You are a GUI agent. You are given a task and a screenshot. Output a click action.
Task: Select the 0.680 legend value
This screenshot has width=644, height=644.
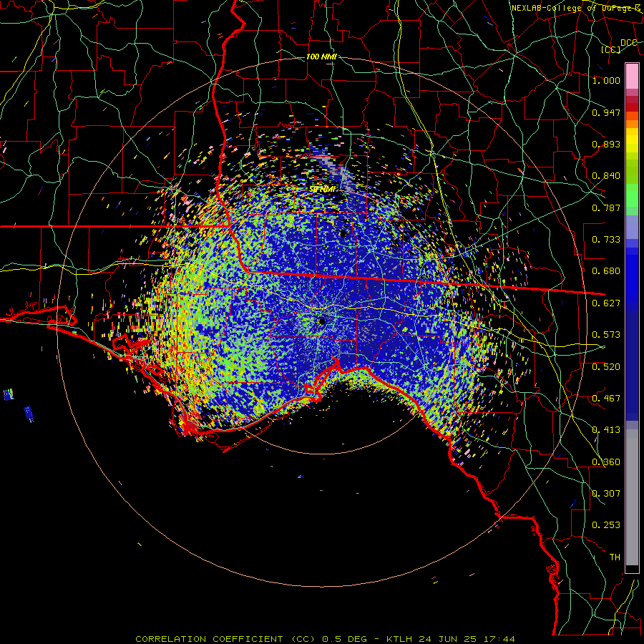[606, 271]
